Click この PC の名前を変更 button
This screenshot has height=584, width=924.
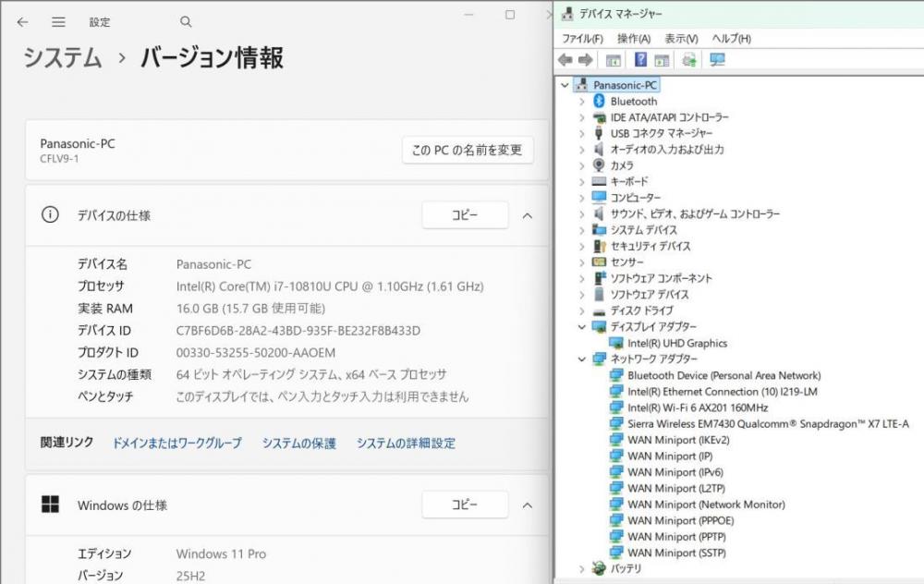[x=468, y=150]
